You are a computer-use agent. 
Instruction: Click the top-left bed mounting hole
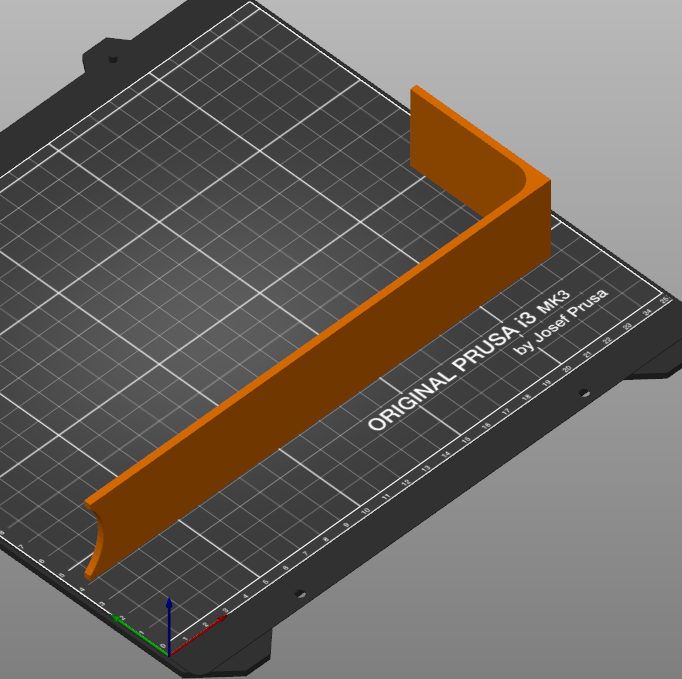[113, 59]
